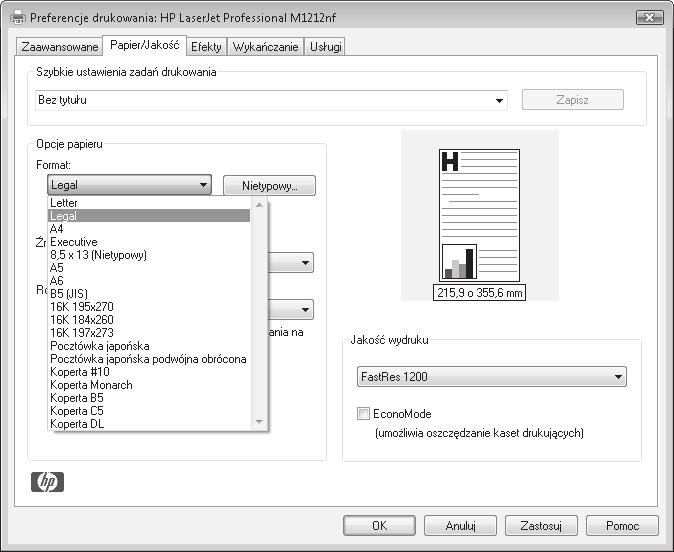Select Executive paper format
Viewport: 674px width, 552px height.
click(x=149, y=242)
